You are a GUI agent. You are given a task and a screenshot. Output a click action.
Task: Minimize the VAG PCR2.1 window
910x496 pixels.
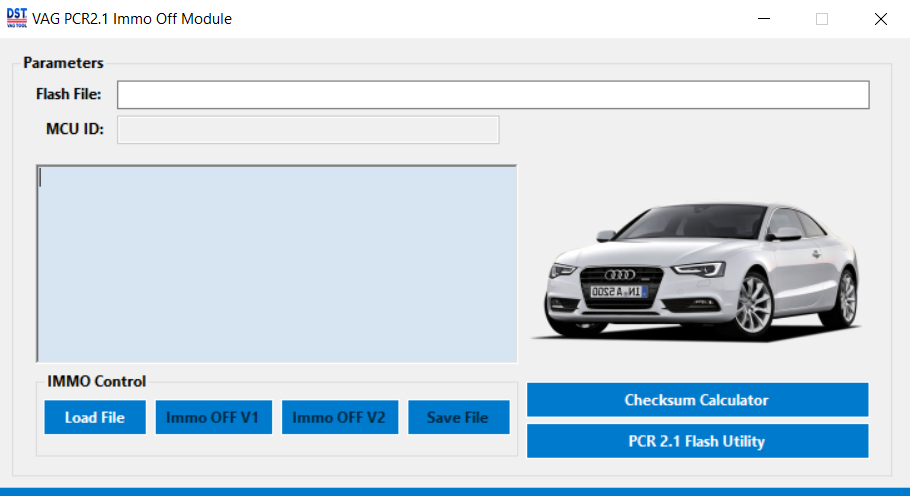(764, 19)
